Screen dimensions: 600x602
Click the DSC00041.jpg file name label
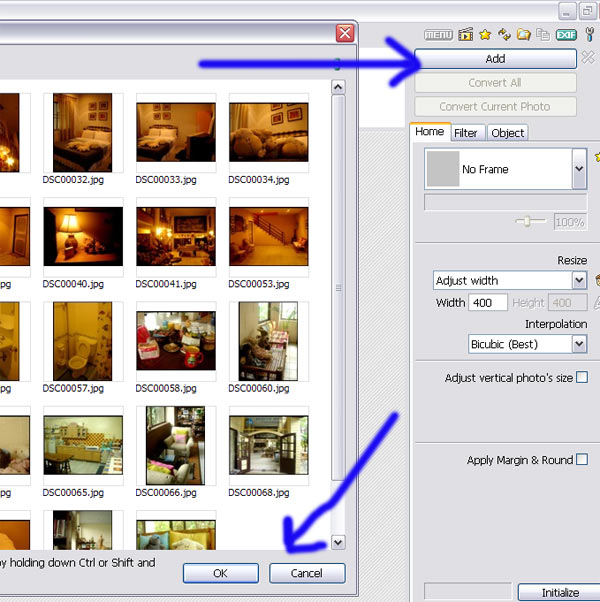click(x=166, y=284)
